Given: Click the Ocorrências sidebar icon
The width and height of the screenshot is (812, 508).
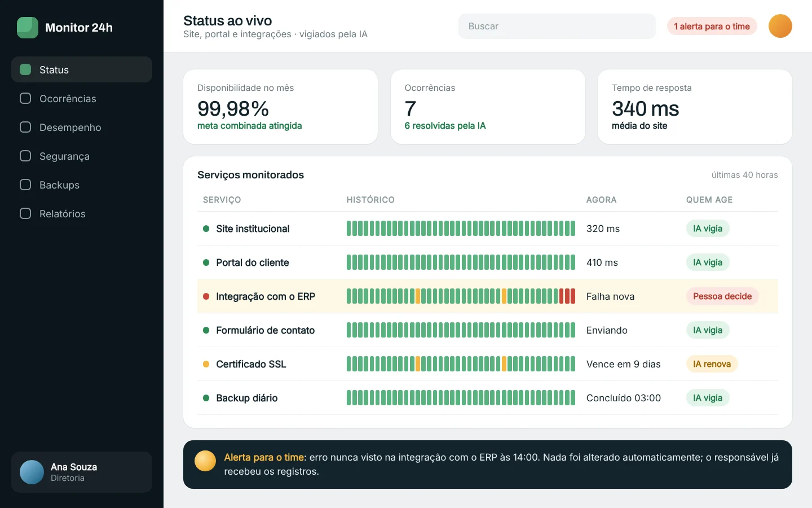Looking at the screenshot, I should pos(25,98).
